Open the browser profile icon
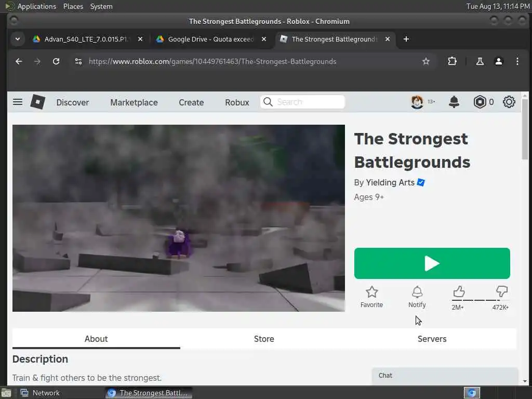This screenshot has width=532, height=399. pos(498,61)
